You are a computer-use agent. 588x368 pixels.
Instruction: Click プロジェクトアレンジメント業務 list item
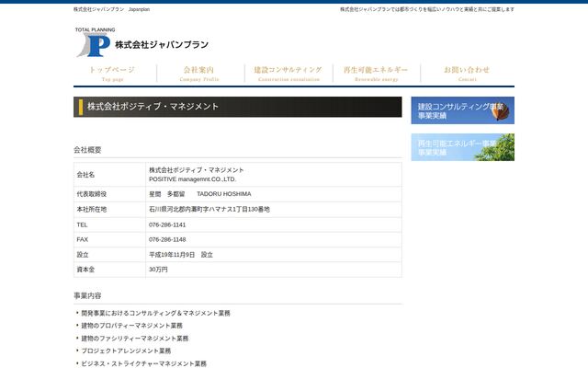pos(126,351)
